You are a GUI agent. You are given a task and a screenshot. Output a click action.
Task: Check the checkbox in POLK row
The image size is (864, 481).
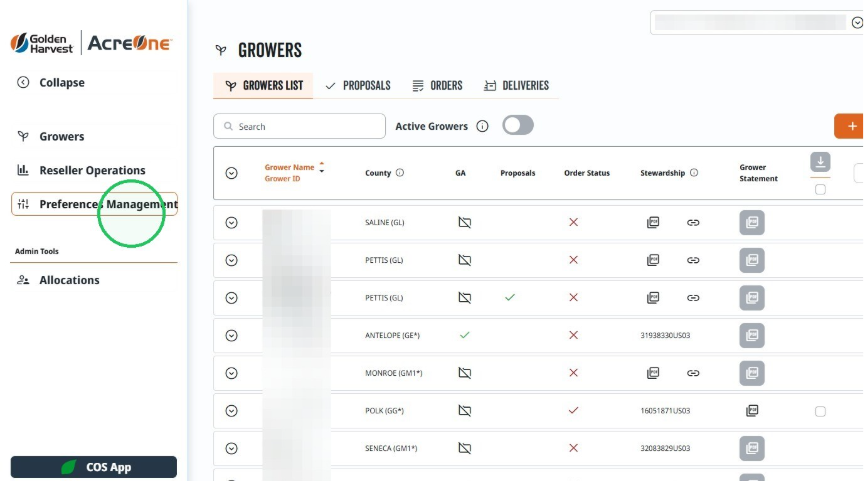(820, 411)
